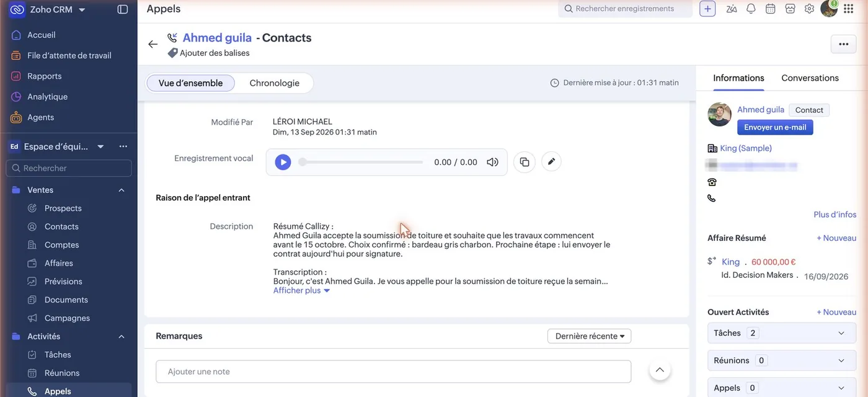The width and height of the screenshot is (868, 397).
Task: Click + Nouveau beside Ouvert Activités
Action: click(836, 312)
